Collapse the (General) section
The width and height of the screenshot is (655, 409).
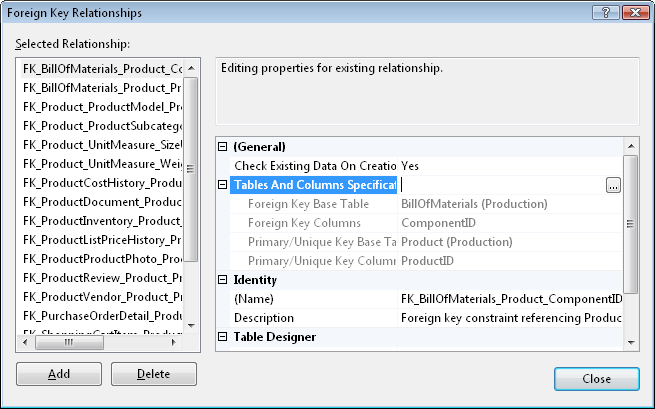tap(223, 147)
